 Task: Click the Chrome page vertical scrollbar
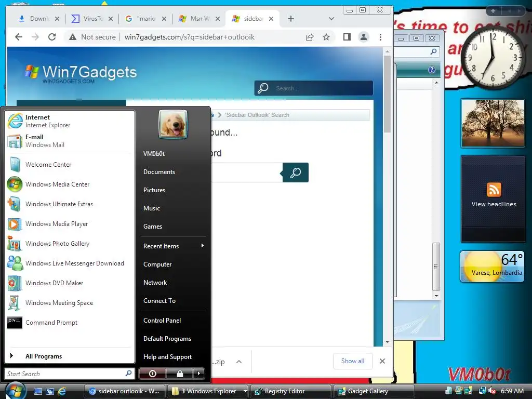[x=387, y=95]
